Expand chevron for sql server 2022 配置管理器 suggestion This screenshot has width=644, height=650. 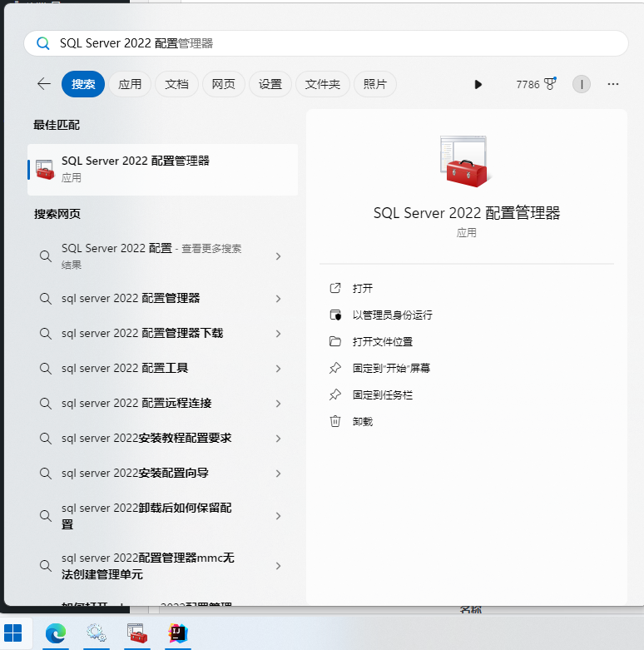278,299
